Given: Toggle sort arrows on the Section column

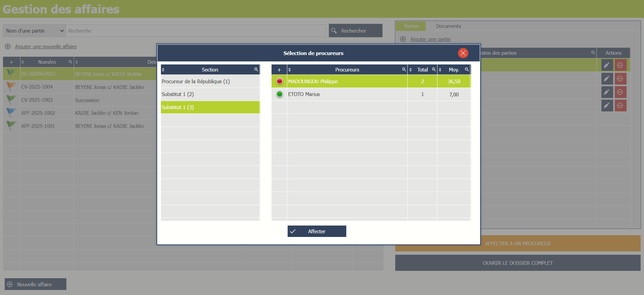Looking at the screenshot, I should pyautogui.click(x=163, y=70).
